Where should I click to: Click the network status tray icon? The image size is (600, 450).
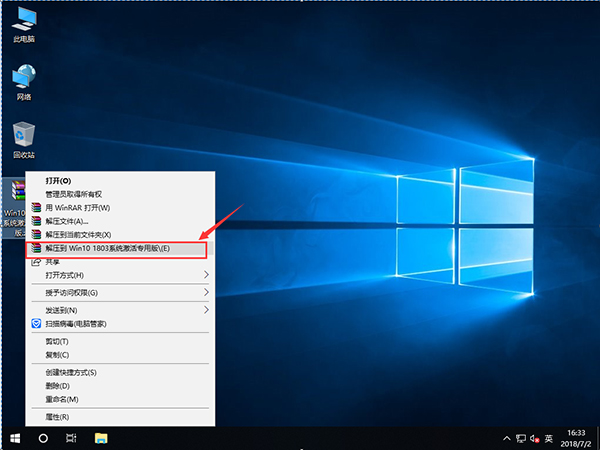pos(520,439)
